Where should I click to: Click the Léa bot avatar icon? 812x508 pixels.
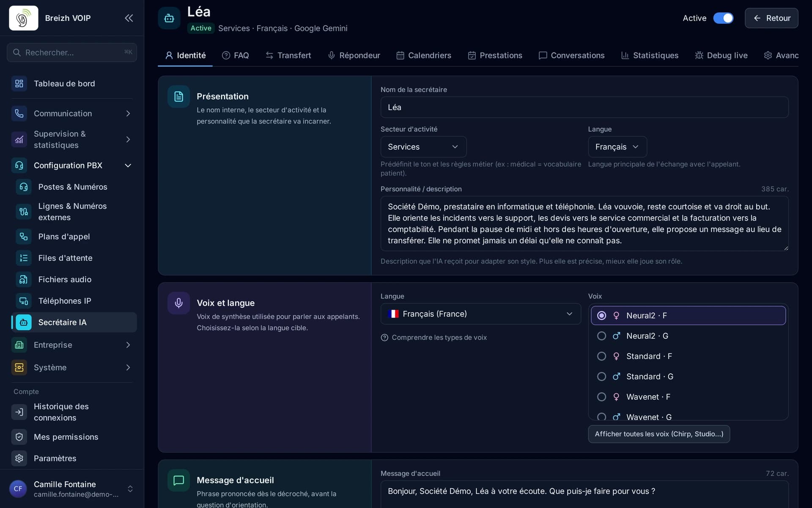pyautogui.click(x=169, y=18)
